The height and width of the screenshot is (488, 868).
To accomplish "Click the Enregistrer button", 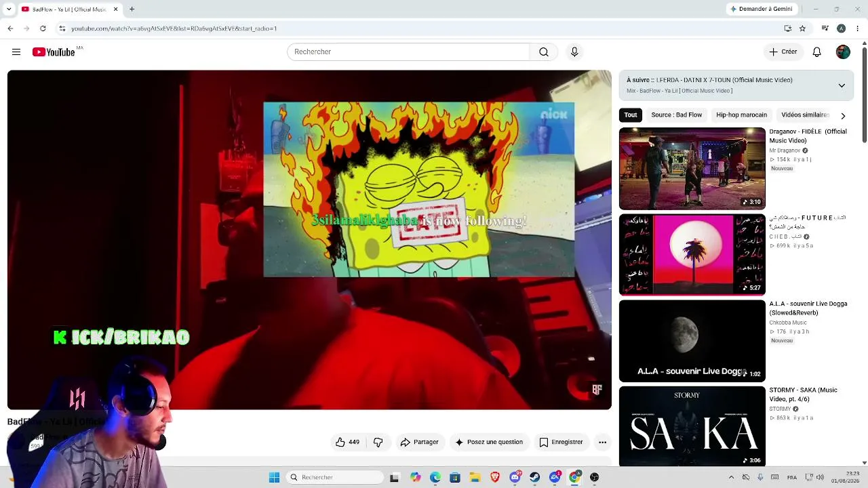I will coord(561,442).
